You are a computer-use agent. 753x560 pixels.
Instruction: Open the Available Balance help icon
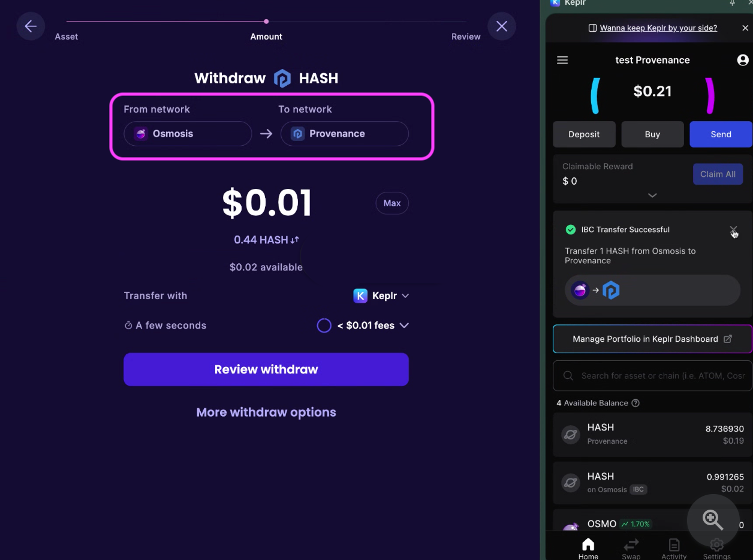click(x=635, y=403)
